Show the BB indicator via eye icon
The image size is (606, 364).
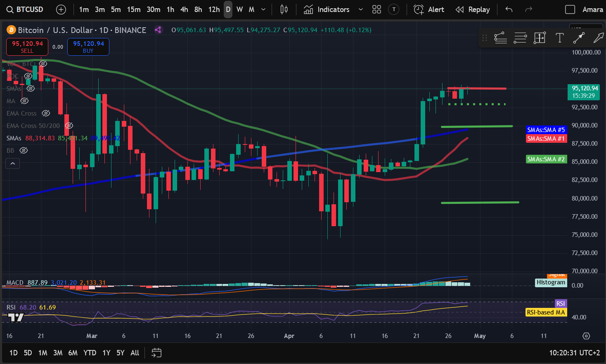click(x=24, y=150)
